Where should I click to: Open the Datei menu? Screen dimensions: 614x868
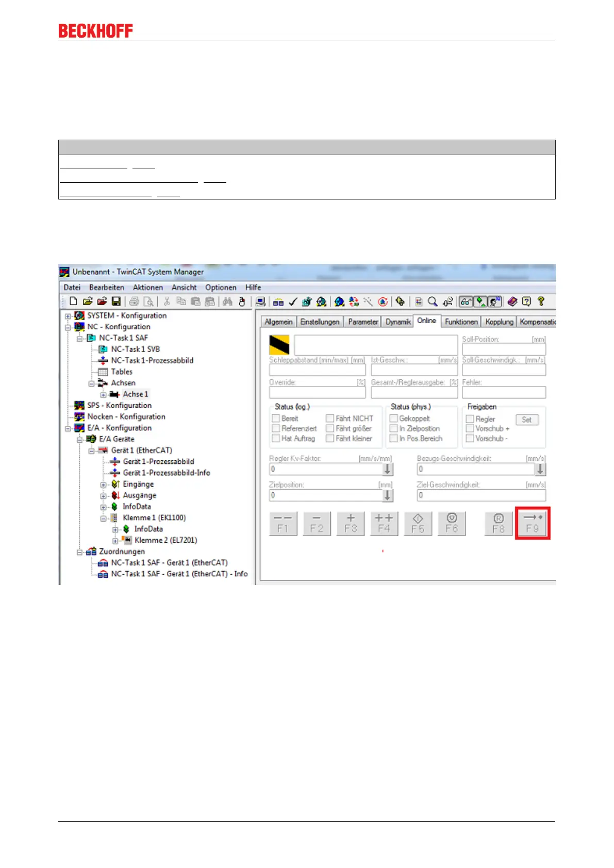(x=72, y=288)
